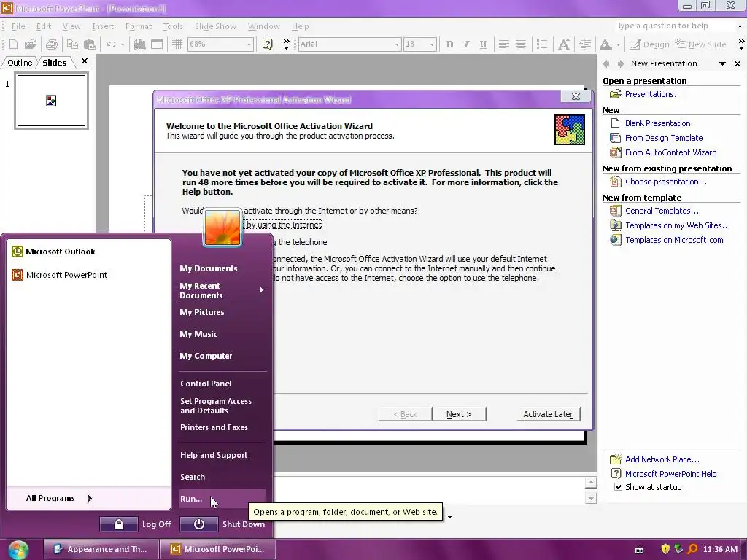The image size is (747, 560).
Task: Click the Back arrow in task pane
Action: pyautogui.click(x=606, y=63)
